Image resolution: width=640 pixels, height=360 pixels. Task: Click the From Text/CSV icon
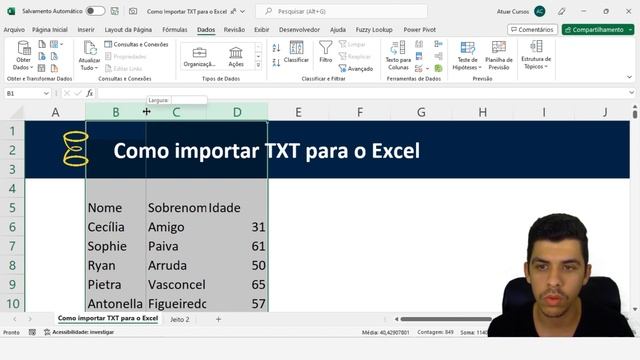pos(42,44)
